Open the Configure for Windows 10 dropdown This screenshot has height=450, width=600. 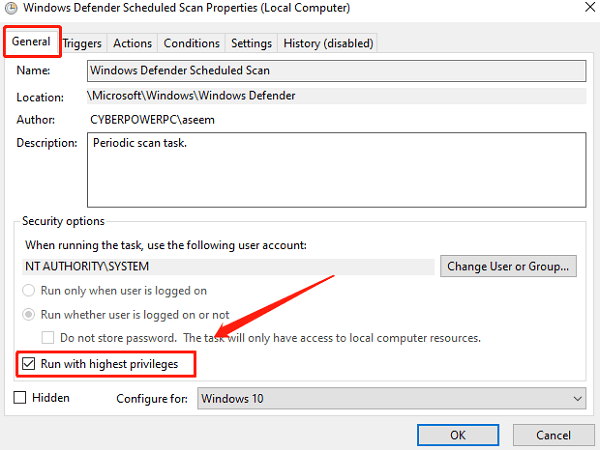391,398
